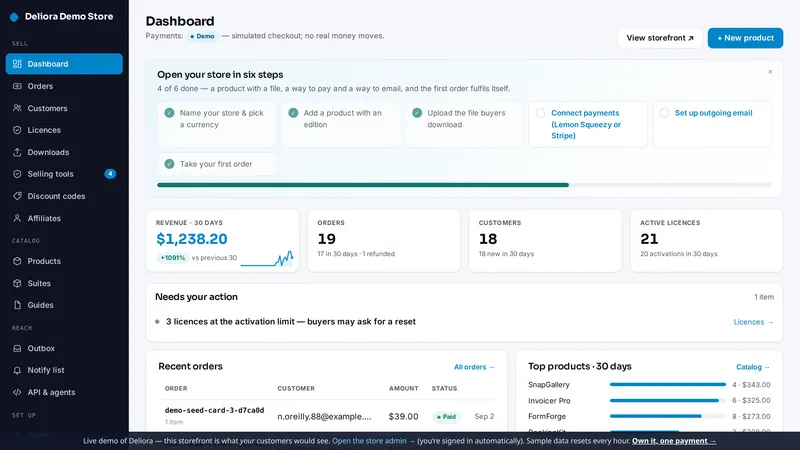The image size is (800, 450).
Task: Open the Set up outgoing email link
Action: pos(713,113)
